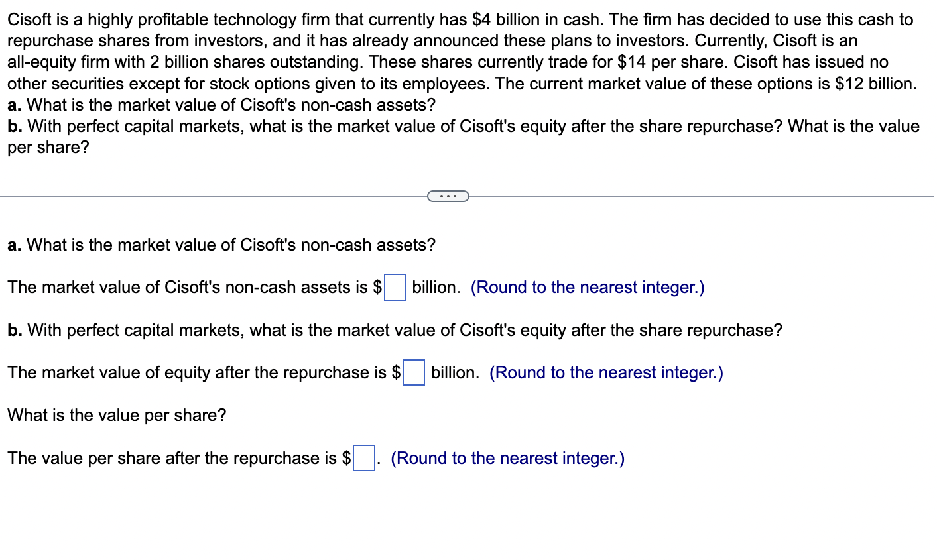Select the first rounding instruction text
This screenshot has height=560, width=937.
point(588,287)
